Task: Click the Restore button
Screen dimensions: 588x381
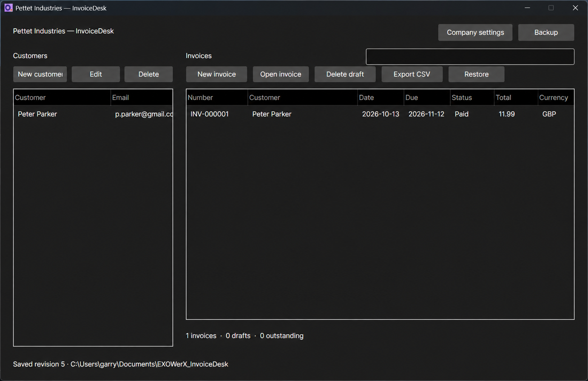Action: 477,74
